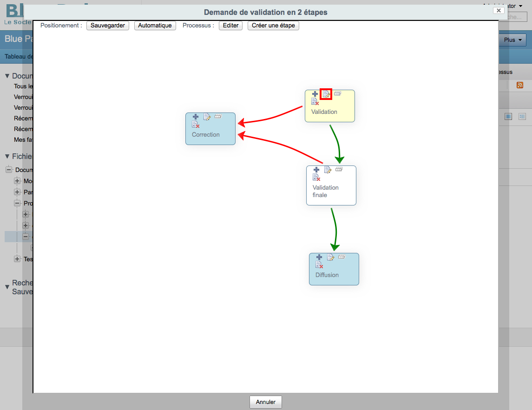Collapse the Docum tree root node
The image size is (532, 410).
click(x=9, y=170)
